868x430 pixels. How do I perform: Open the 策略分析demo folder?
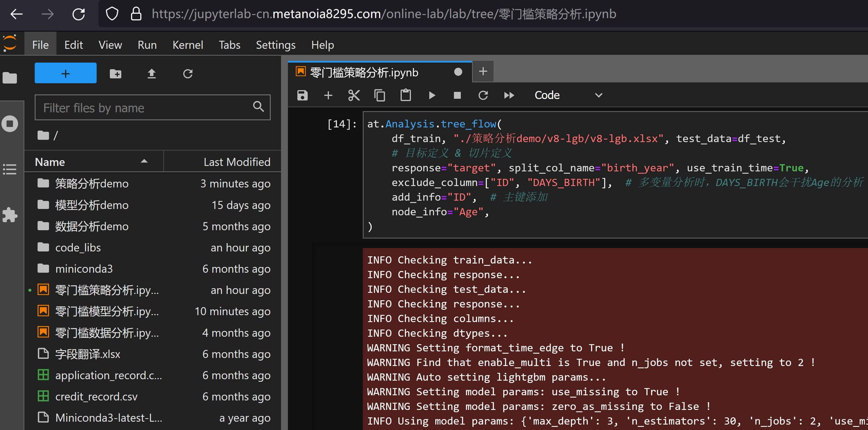[92, 183]
